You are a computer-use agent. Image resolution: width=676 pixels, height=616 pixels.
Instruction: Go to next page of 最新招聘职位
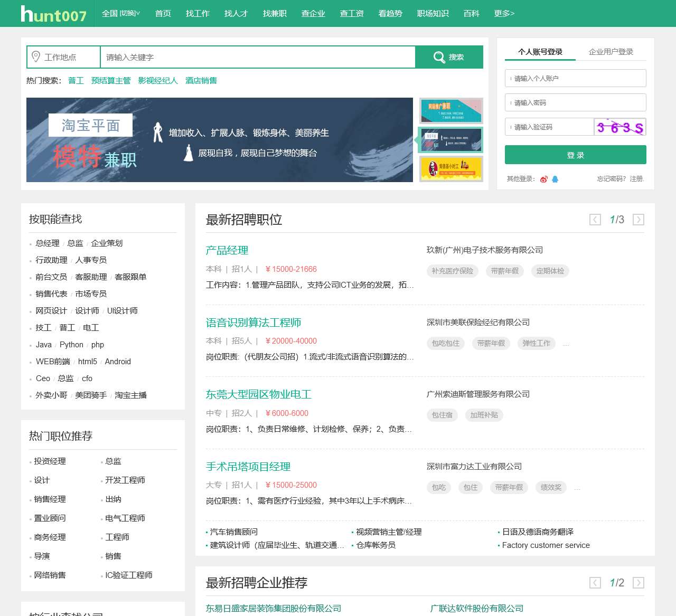pos(638,220)
